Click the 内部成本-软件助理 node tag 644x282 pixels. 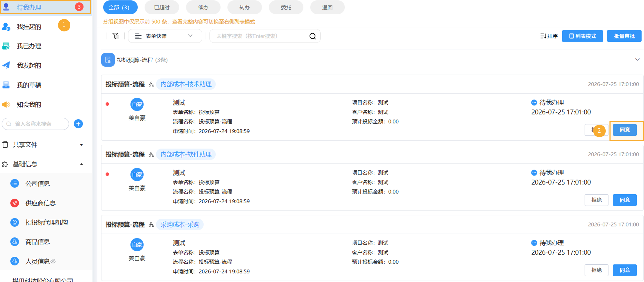[186, 154]
